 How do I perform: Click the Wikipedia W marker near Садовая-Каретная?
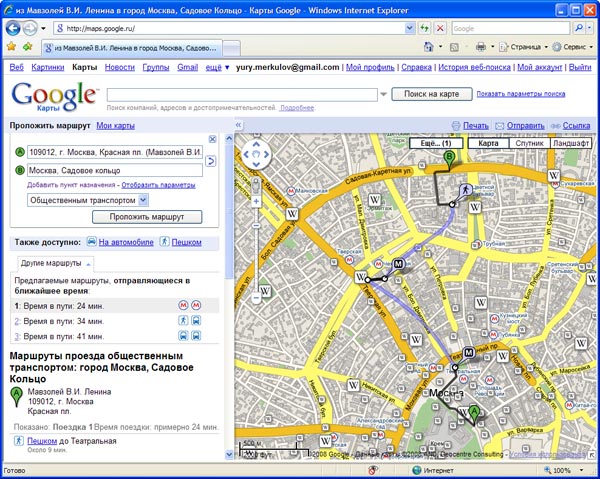click(x=375, y=200)
